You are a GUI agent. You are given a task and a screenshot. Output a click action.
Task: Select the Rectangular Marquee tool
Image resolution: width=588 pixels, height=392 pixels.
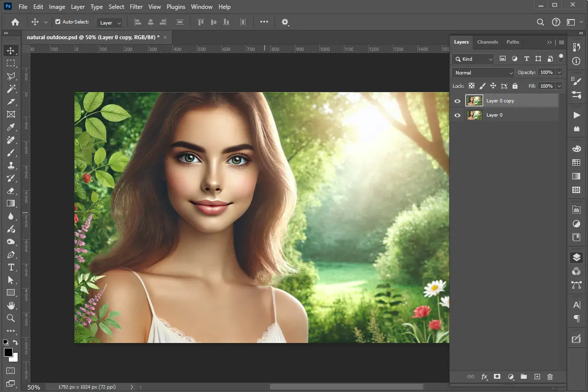coord(11,63)
